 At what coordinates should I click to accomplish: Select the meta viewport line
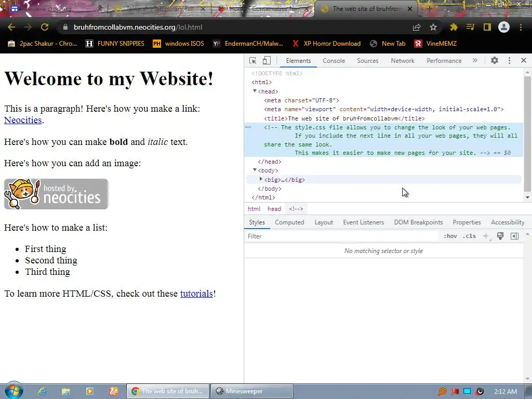click(384, 109)
